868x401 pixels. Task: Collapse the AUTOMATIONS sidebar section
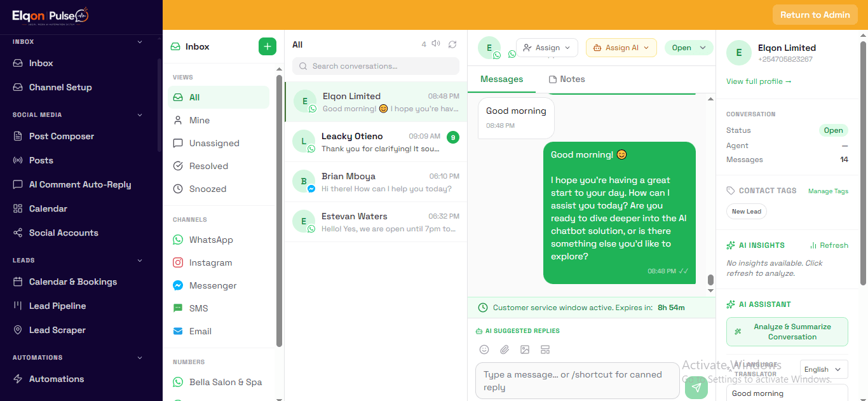click(140, 357)
